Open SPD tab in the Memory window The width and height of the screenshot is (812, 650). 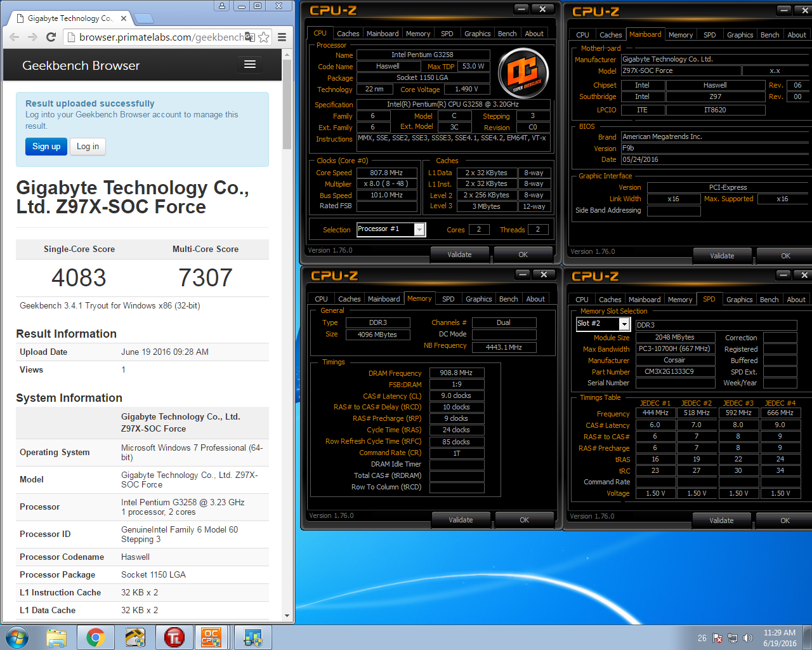tap(448, 299)
